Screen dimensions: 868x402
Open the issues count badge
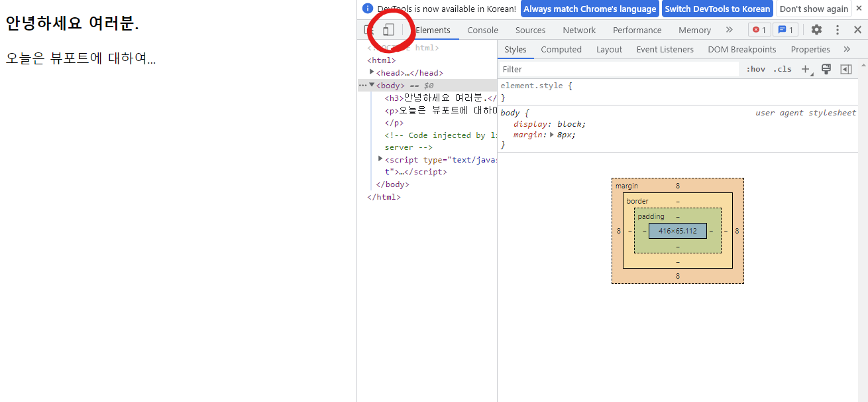(785, 30)
